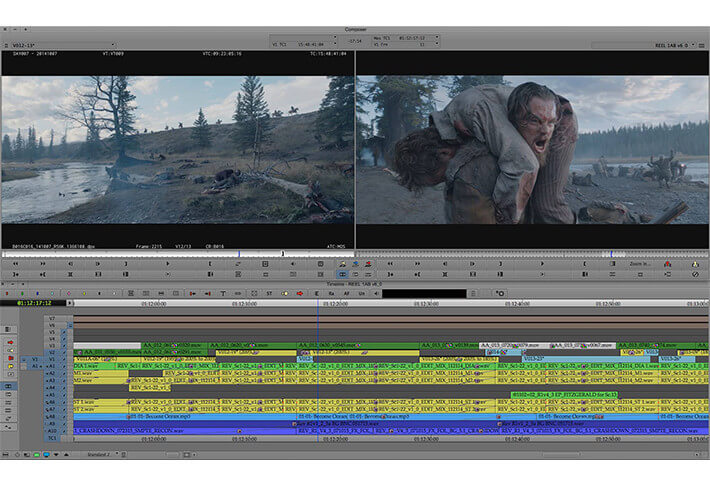Toggle the source V1 track selector
Image resolution: width=710 pixels, height=486 pixels.
34,359
